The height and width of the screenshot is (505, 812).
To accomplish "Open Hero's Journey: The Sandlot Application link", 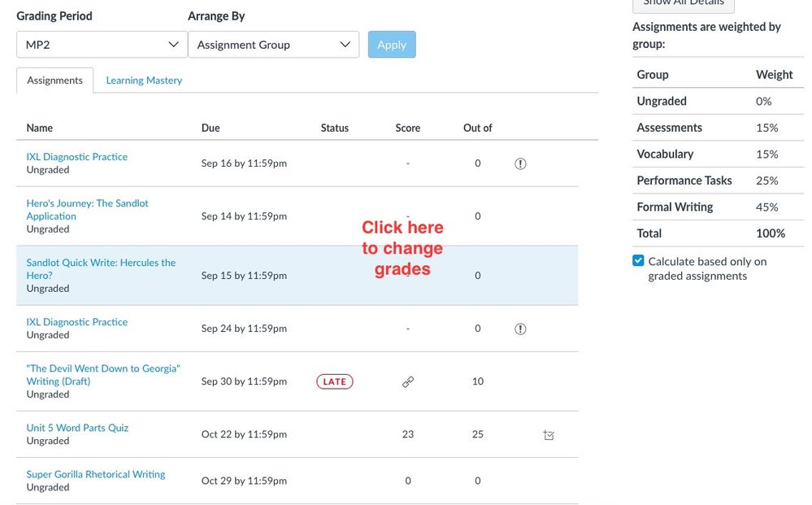I will point(87,210).
